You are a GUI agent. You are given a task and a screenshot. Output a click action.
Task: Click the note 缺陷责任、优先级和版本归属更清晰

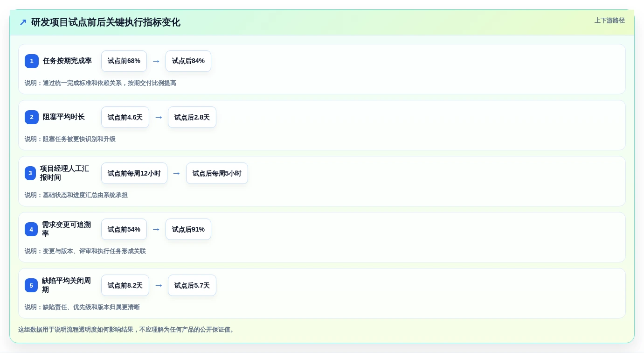[x=82, y=307]
